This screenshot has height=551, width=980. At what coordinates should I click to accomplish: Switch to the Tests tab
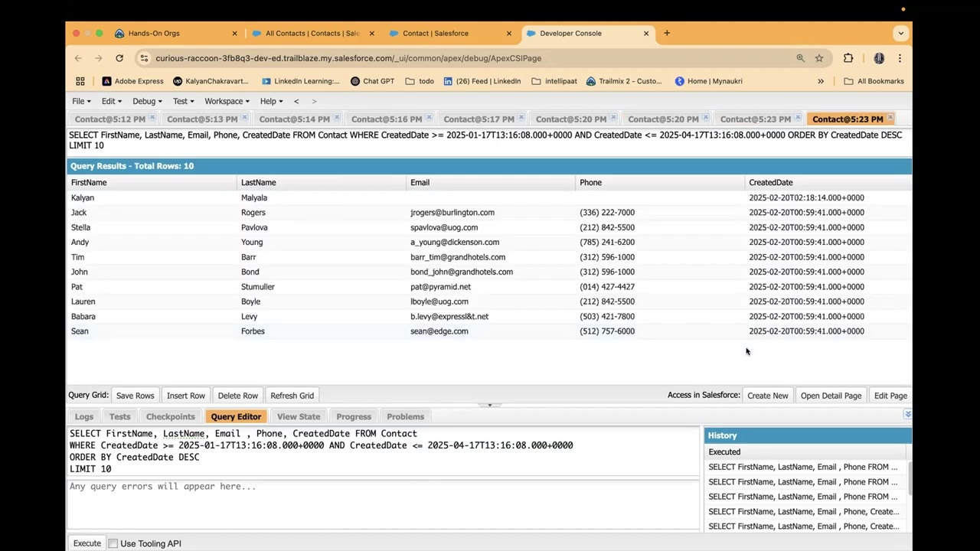point(119,416)
